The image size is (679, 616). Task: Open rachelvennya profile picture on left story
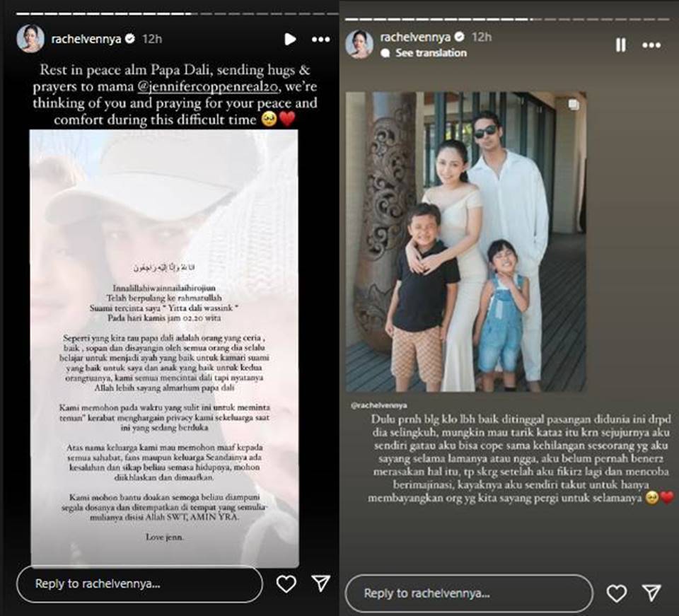tap(30, 38)
